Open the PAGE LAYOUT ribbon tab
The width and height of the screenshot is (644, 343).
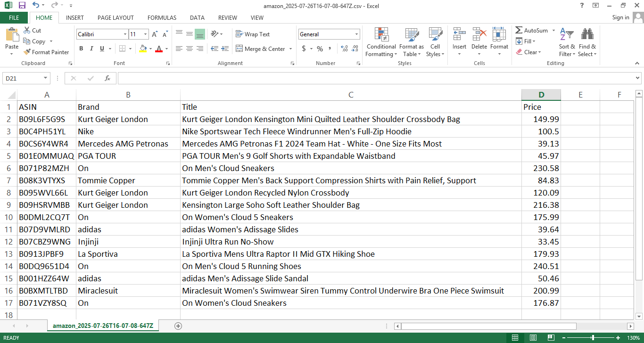(116, 18)
